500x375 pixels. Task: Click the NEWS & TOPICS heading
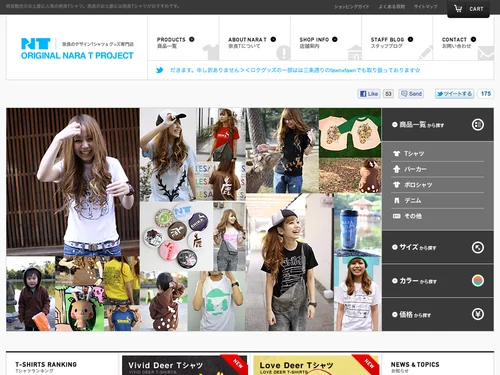[415, 365]
